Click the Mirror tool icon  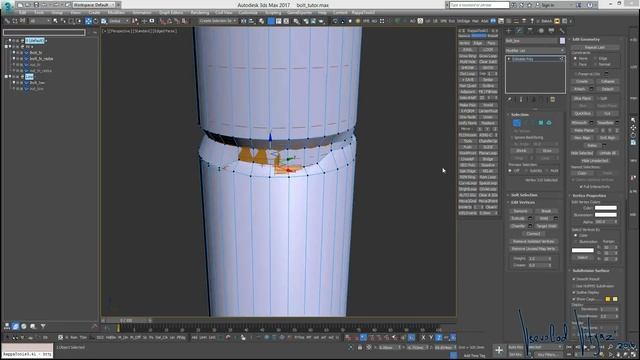(x=244, y=21)
